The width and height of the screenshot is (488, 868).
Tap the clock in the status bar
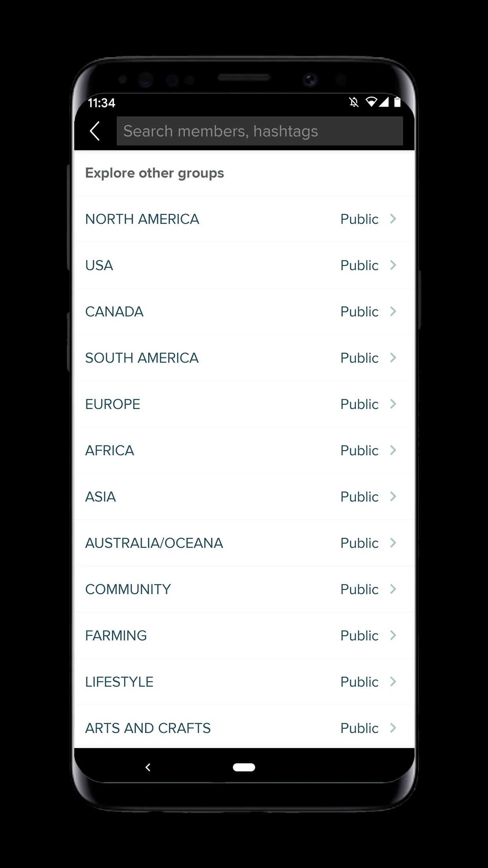[101, 103]
